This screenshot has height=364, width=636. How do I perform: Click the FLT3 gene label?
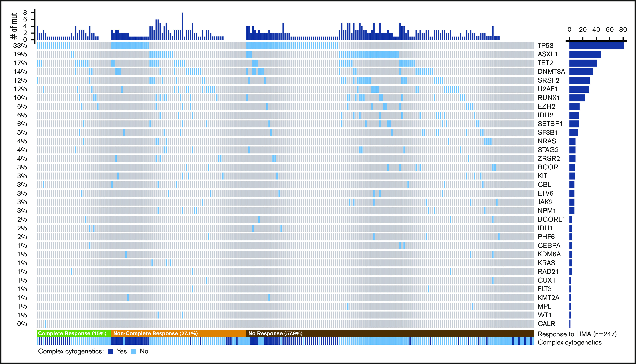pos(545,289)
